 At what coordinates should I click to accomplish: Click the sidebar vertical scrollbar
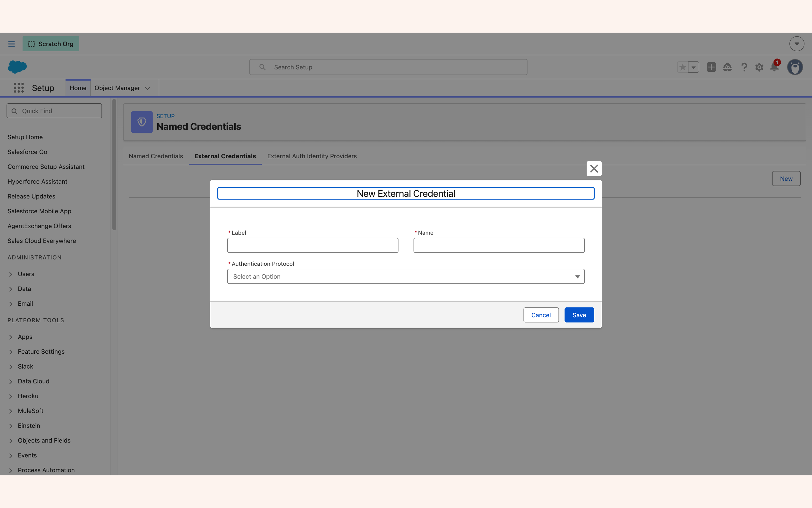click(114, 165)
